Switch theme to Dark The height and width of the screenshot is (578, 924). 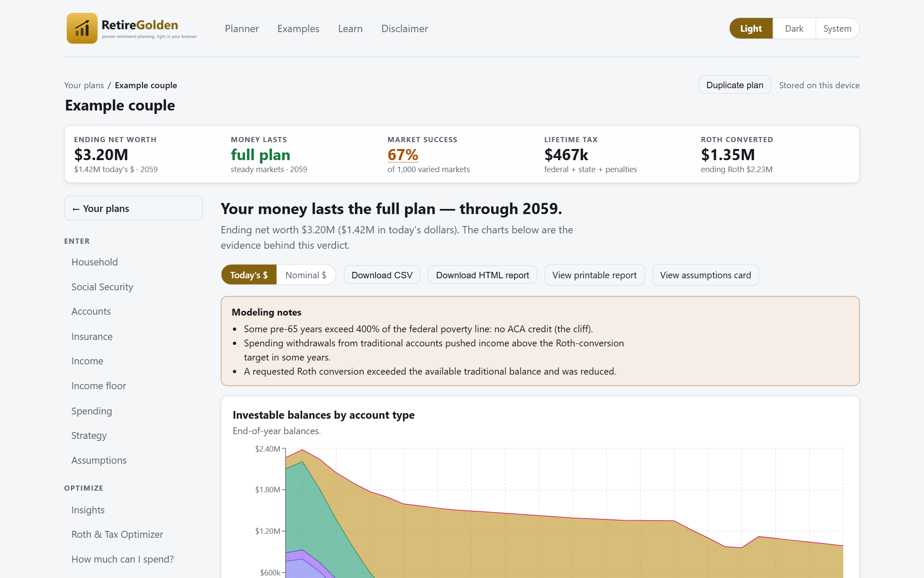(x=794, y=28)
